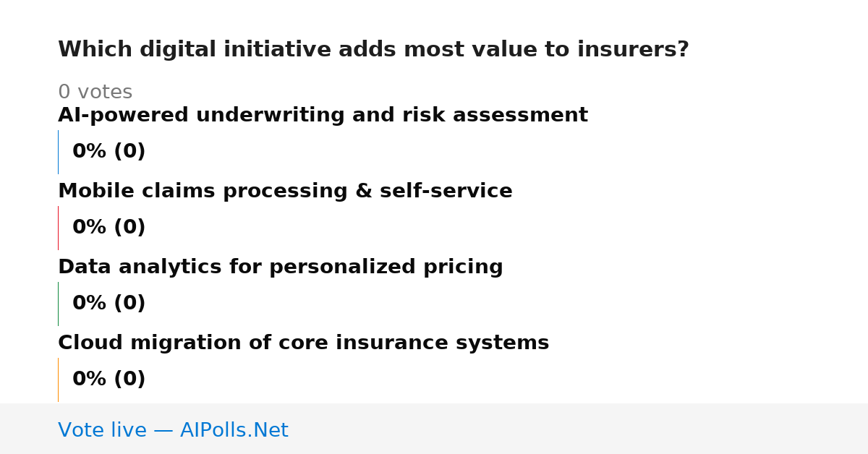Viewport: 868px width, 454px height.
Task: Select Mobile claims processing & self-service option
Action: pos(285,192)
